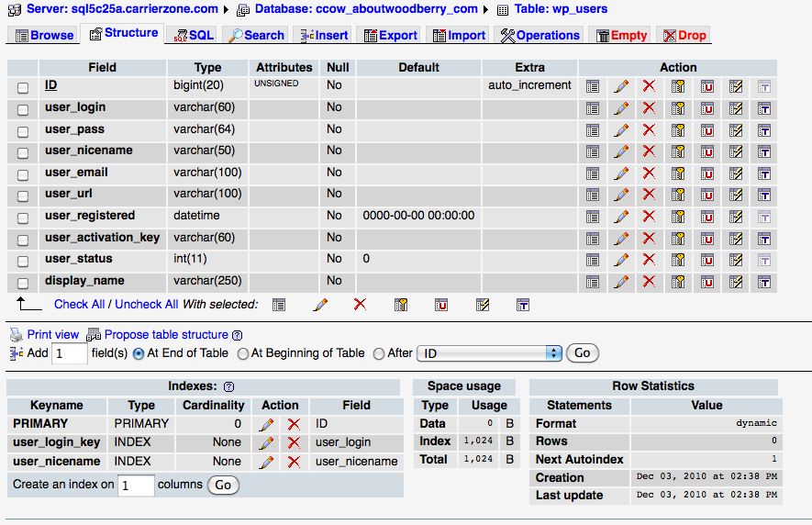Click the red drop icon for user_email
This screenshot has width=812, height=525.
(x=649, y=173)
